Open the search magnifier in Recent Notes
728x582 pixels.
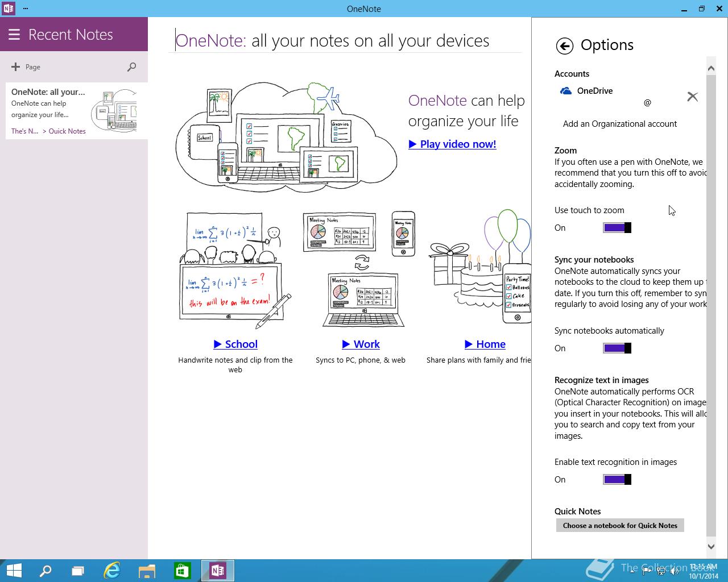pyautogui.click(x=131, y=67)
